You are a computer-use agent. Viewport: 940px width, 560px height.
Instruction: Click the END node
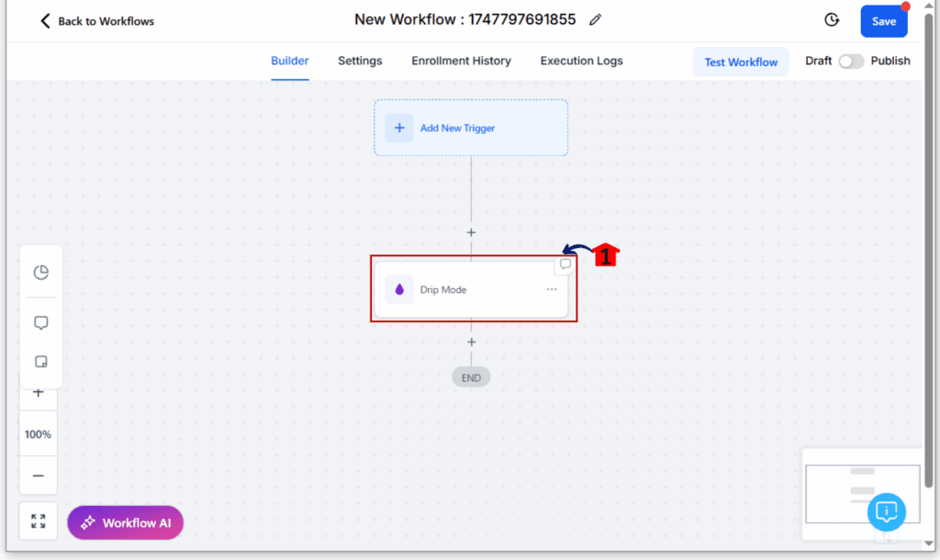(471, 377)
